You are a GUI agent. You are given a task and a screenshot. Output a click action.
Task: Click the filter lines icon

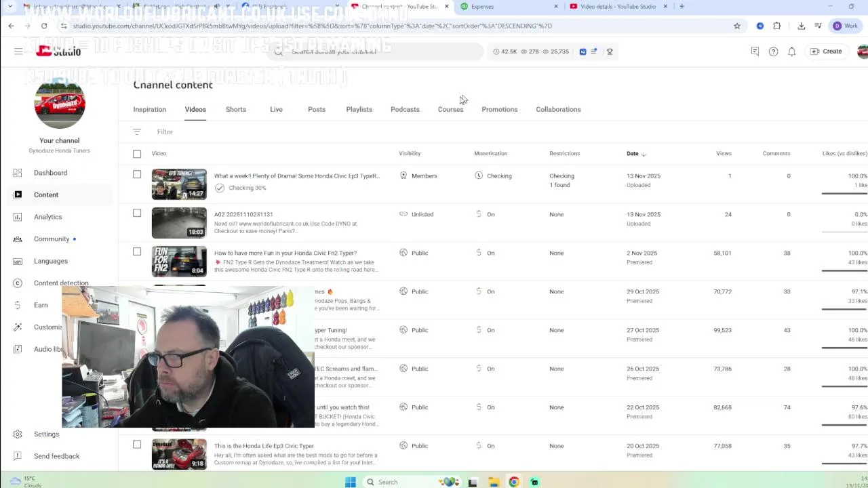click(x=137, y=131)
